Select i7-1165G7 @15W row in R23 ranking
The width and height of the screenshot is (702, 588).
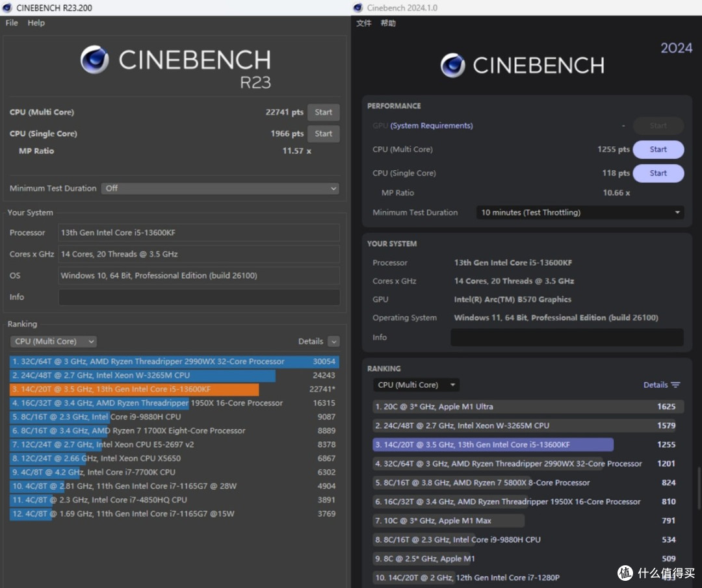(x=174, y=514)
